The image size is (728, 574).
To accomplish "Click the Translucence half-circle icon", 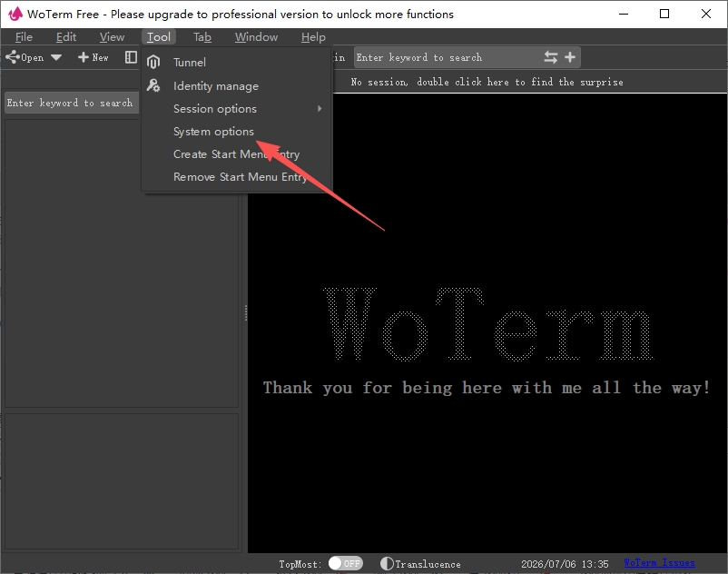I will pyautogui.click(x=387, y=563).
